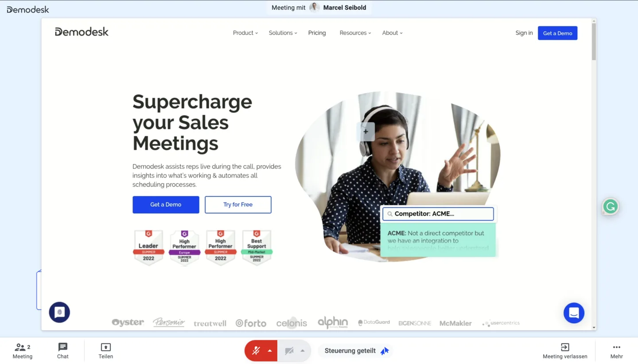
Task: Click the Oyster customer logo
Action: tap(128, 322)
